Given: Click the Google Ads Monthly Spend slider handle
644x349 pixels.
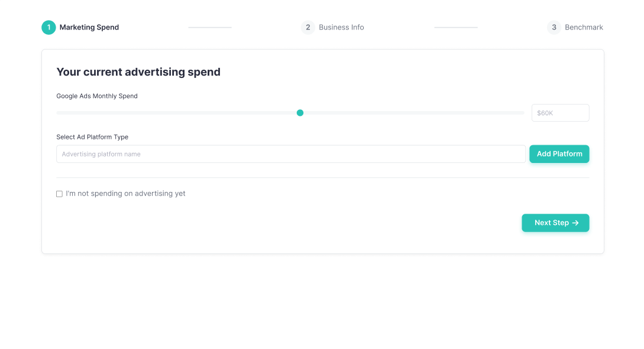Looking at the screenshot, I should click(x=300, y=113).
